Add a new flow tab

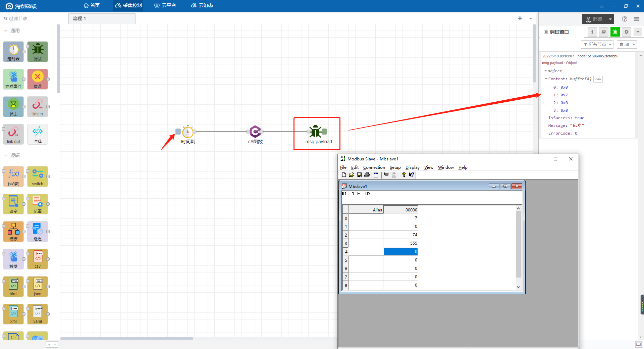click(520, 18)
